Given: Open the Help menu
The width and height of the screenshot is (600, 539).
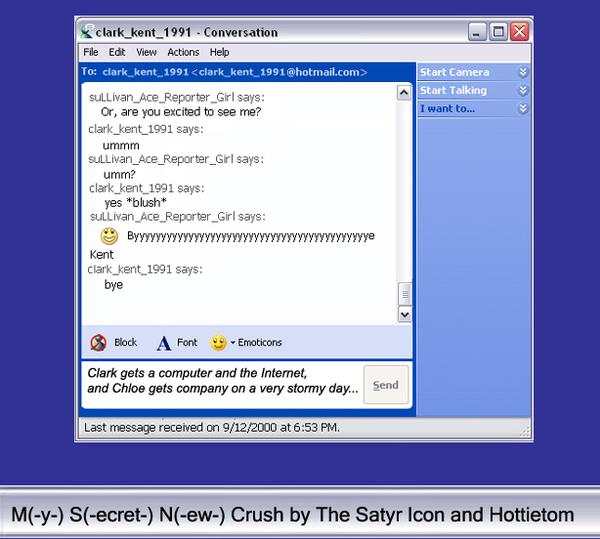Looking at the screenshot, I should (219, 52).
